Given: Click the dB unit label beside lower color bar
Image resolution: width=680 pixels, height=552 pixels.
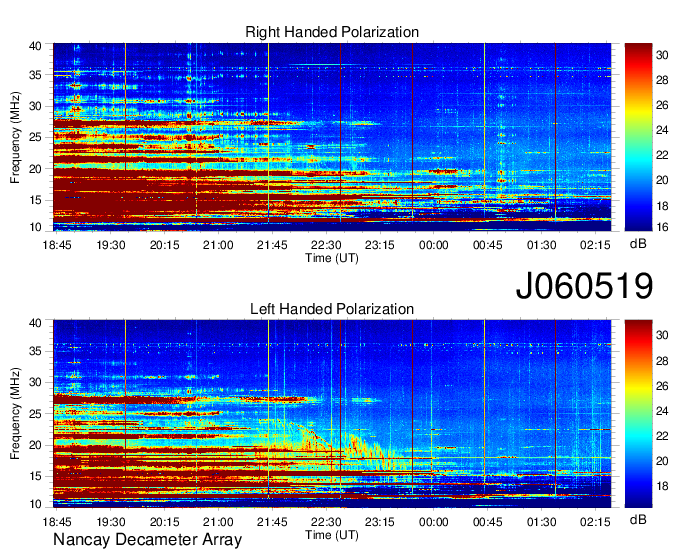Looking at the screenshot, I should (638, 519).
